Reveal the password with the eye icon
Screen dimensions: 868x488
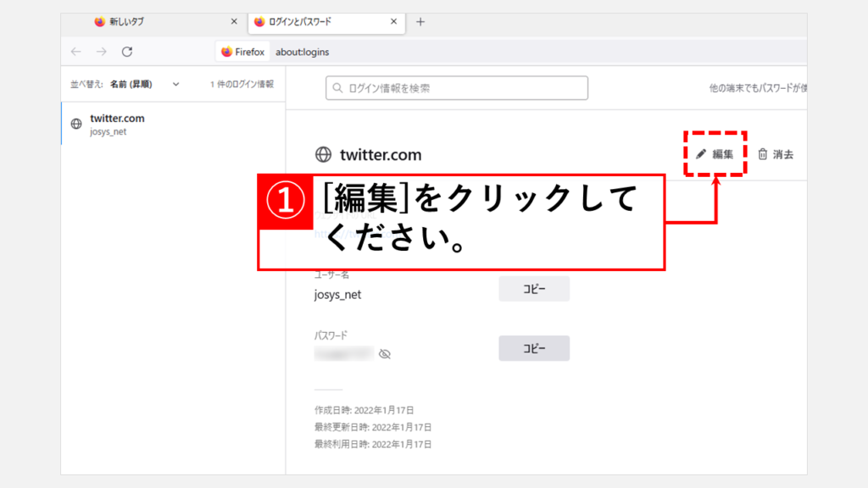(385, 354)
